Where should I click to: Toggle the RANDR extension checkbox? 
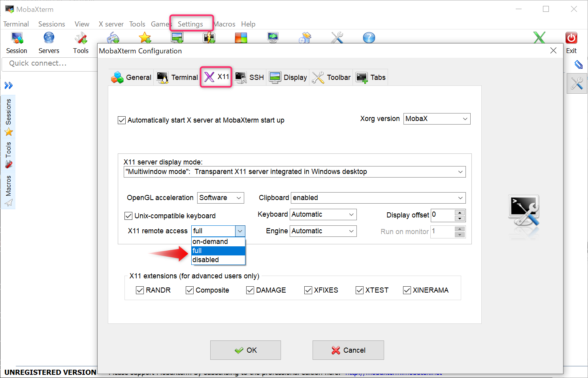click(x=140, y=290)
